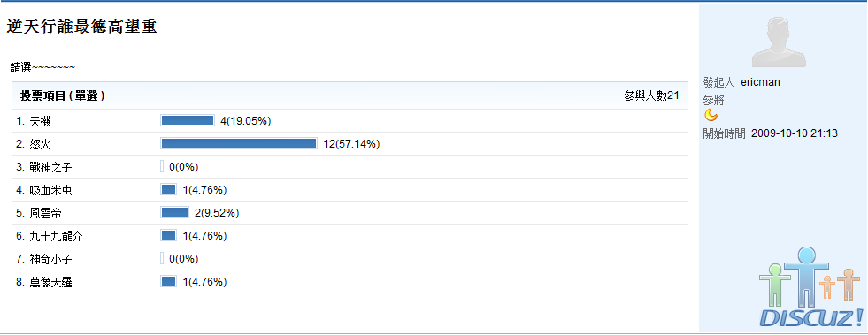Click the 4(19.05%) vote result text
This screenshot has height=335, width=868.
click(245, 121)
